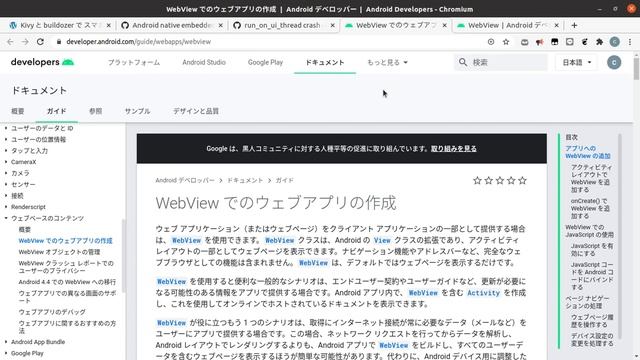Image resolution: width=640 pixels, height=360 pixels.
Task: Select the デザインと品質 tab
Action: pos(196,111)
